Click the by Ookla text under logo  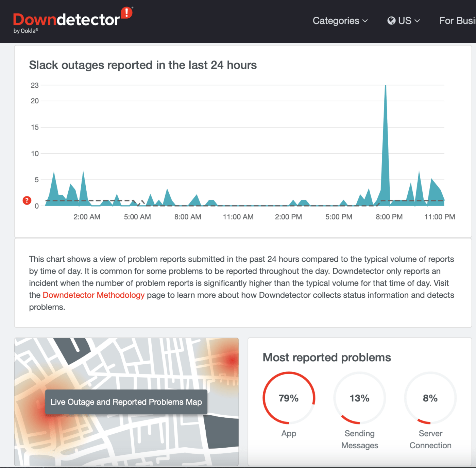coord(26,31)
